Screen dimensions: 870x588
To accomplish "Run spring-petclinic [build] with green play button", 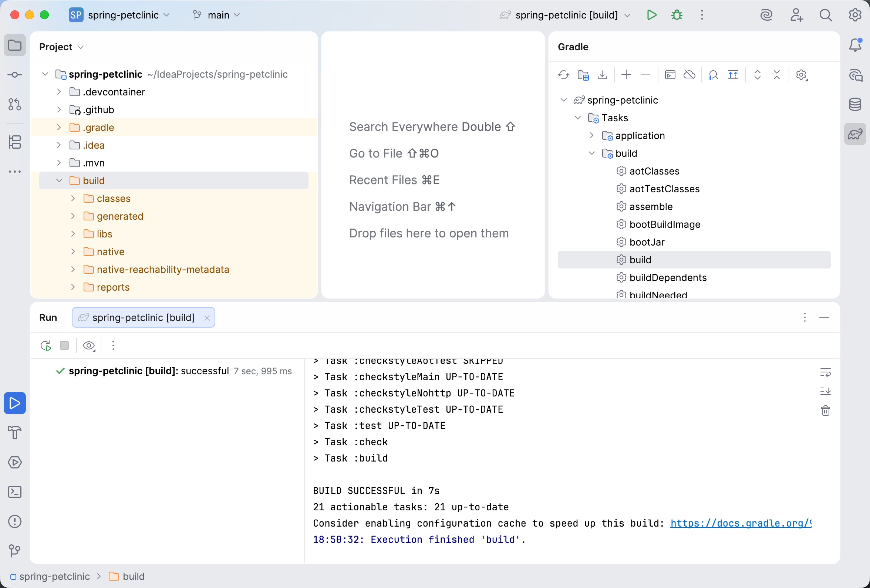I will click(651, 15).
